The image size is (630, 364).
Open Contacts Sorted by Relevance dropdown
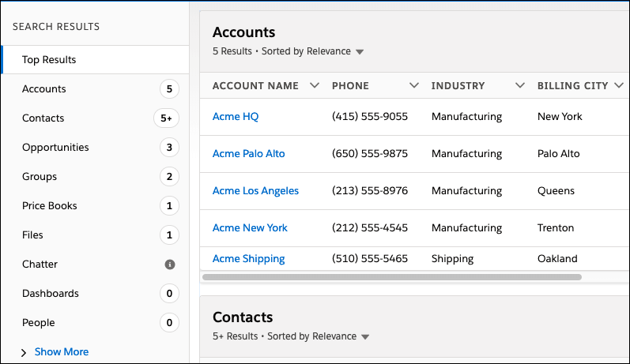(365, 337)
